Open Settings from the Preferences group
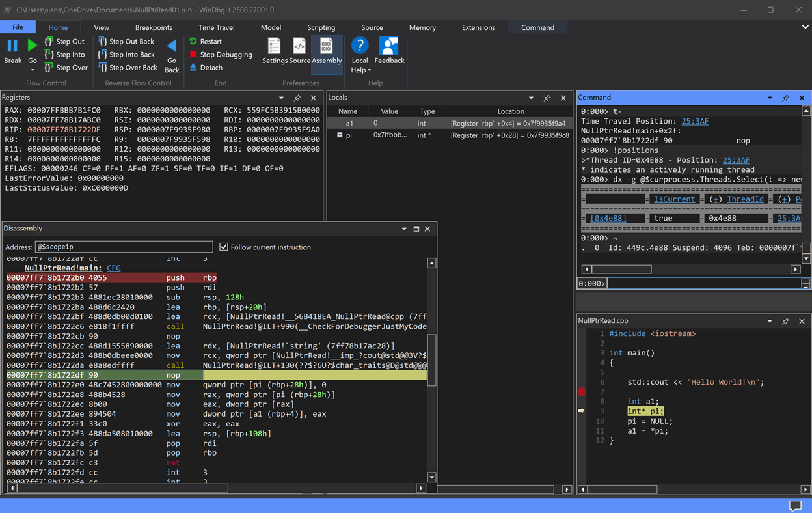The image size is (812, 513). tap(275, 47)
